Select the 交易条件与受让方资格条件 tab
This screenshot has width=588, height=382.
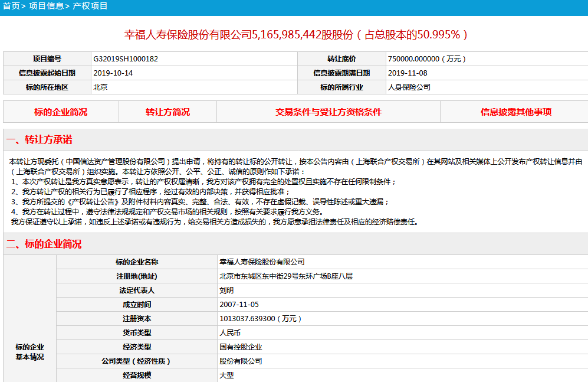328,112
